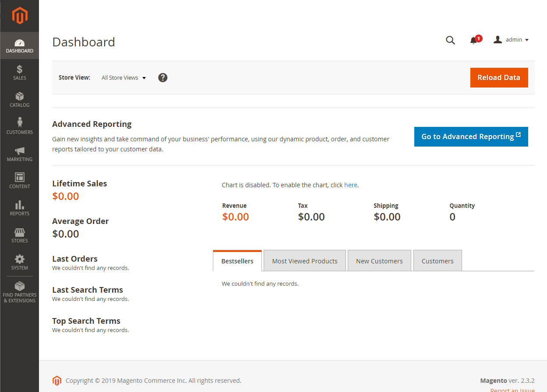Image resolution: width=547 pixels, height=392 pixels.
Task: Switch to Most Viewed Products tab
Action: click(305, 261)
